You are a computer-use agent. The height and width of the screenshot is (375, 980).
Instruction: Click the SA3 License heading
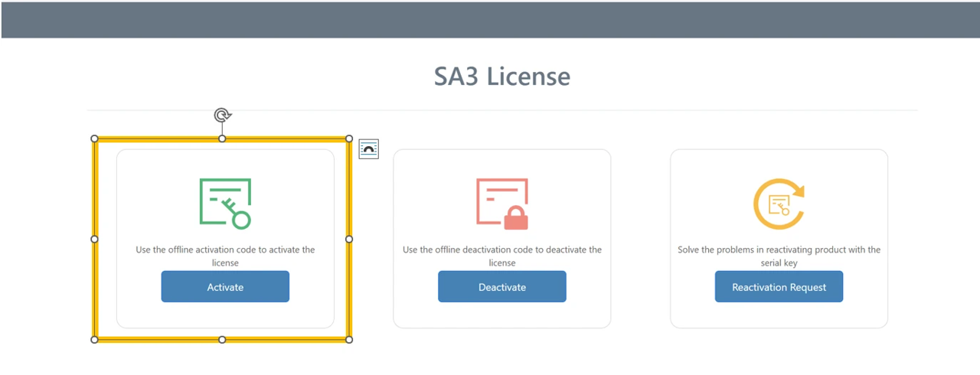(x=501, y=77)
